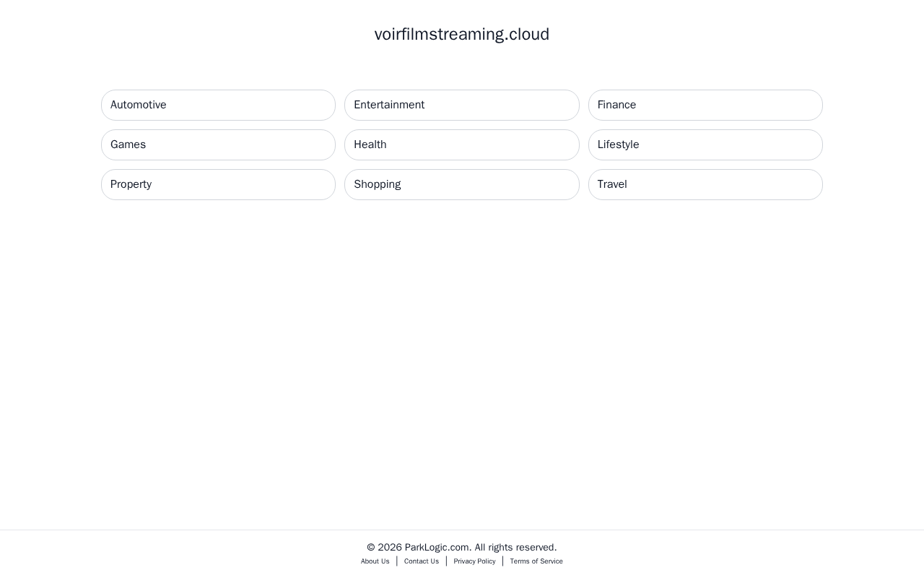This screenshot has width=924, height=578.
Task: Open the Property category
Action: 218,184
